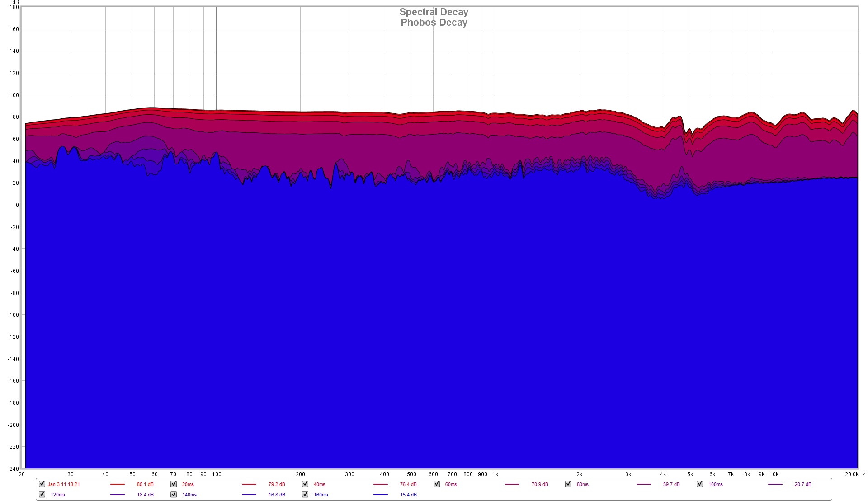Hide the 60ms decay slice
Viewport: 868px width, 501px height.
coord(437,484)
